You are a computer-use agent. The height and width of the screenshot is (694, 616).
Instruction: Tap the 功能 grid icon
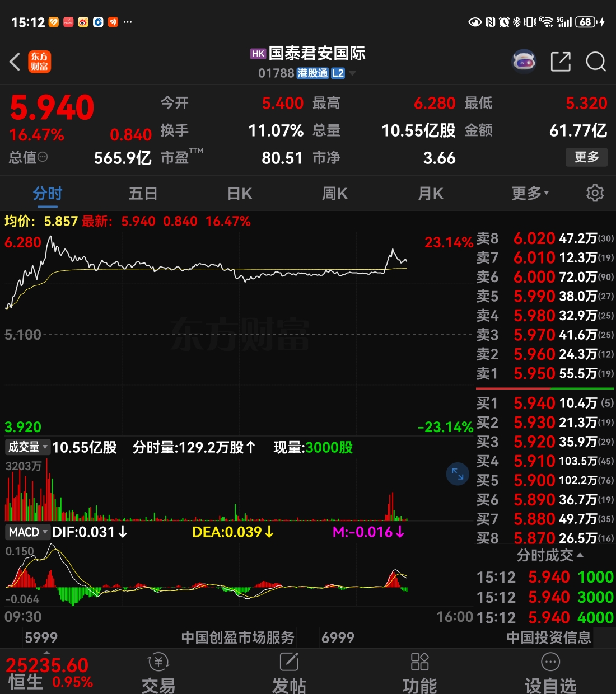[419, 662]
